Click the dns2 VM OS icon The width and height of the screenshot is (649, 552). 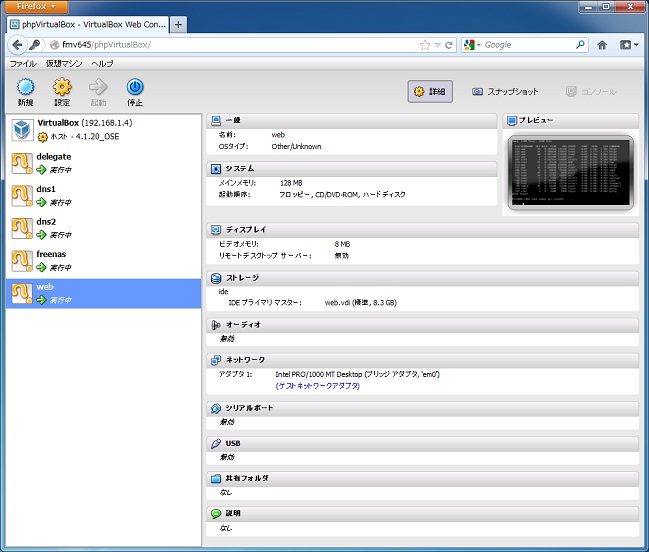tap(22, 228)
